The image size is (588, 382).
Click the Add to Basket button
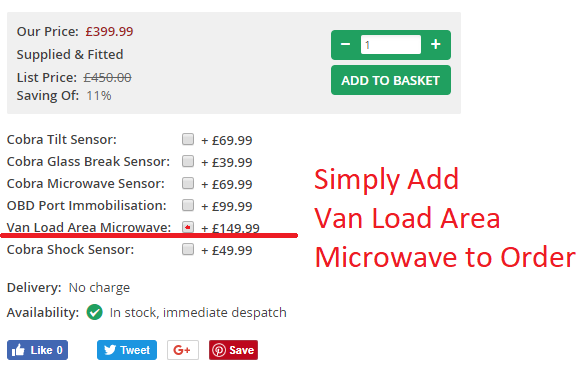(x=391, y=80)
